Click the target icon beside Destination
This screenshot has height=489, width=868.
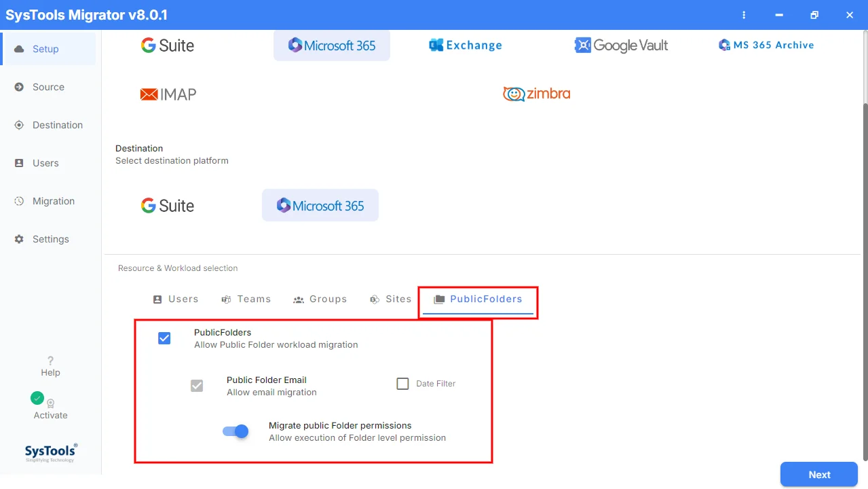click(19, 125)
